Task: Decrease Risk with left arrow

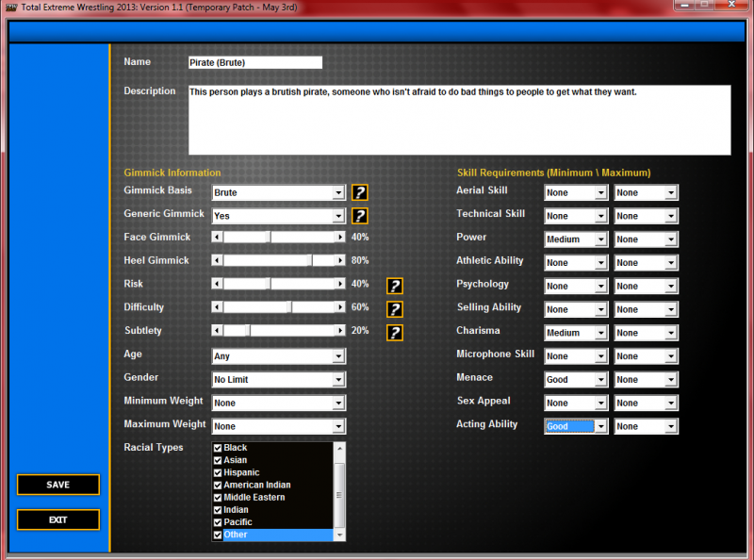Action: (218, 284)
